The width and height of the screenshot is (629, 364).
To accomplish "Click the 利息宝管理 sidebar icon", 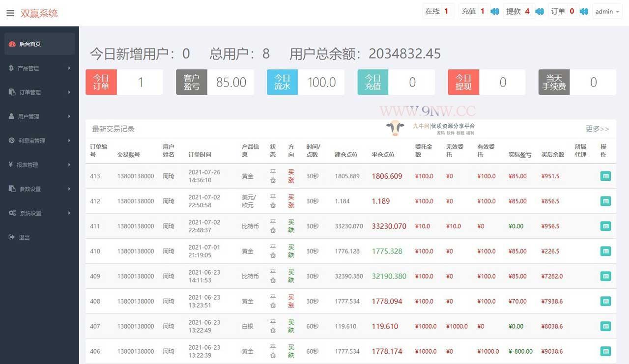I will [x=12, y=140].
